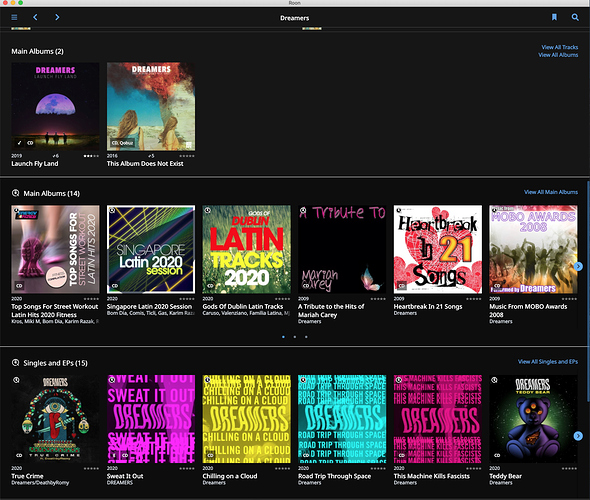Click streaming icon beside Main Albums (14)
The height and width of the screenshot is (500, 590).
pos(15,193)
